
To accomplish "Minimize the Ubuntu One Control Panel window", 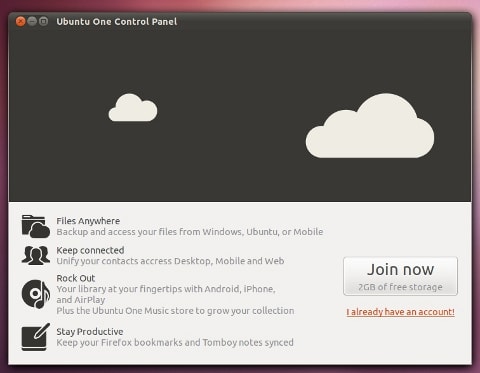I will click(32, 21).
